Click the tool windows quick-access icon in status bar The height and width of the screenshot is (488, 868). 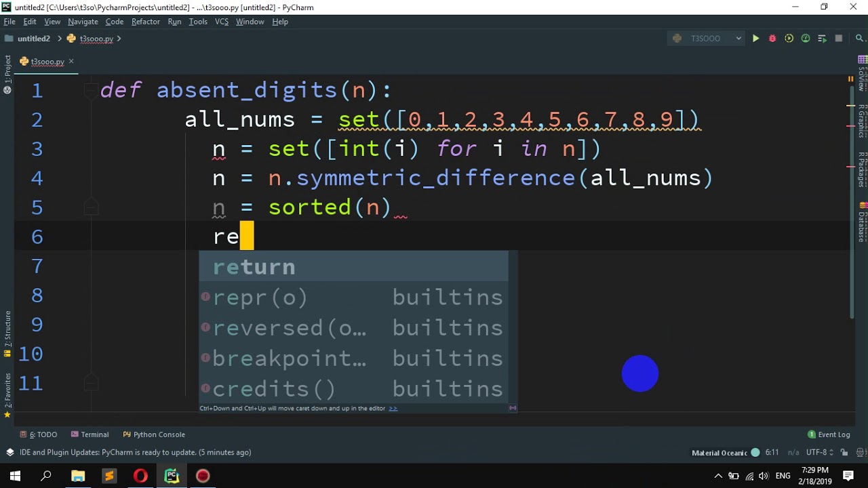[9, 452]
